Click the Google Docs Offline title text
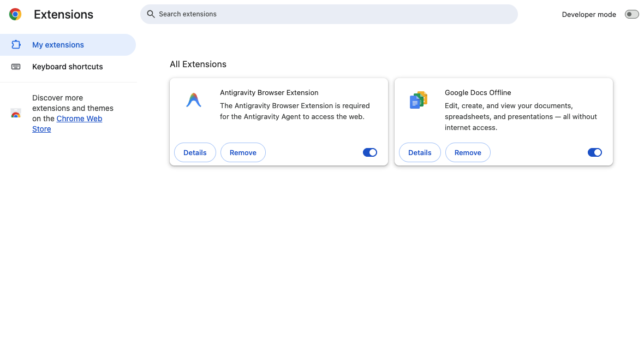Viewport: 644px width, 337px height. [478, 92]
